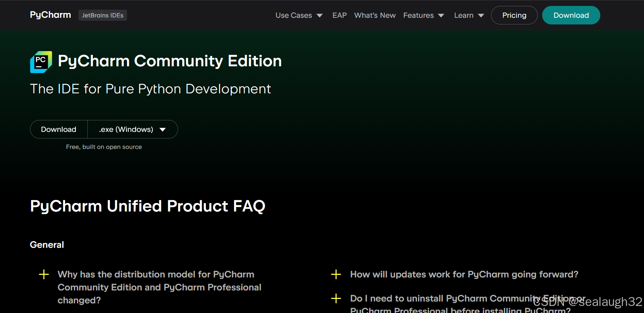
Task: Download PyCharm Community Edition installer
Action: 59,129
